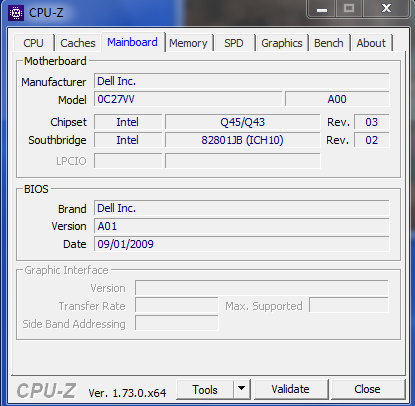
Task: Click the BIOS Date 09/01/2009 field
Action: (x=242, y=244)
